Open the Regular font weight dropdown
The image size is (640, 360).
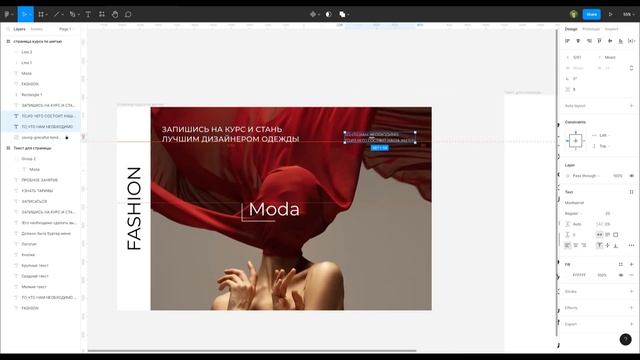pos(573,213)
